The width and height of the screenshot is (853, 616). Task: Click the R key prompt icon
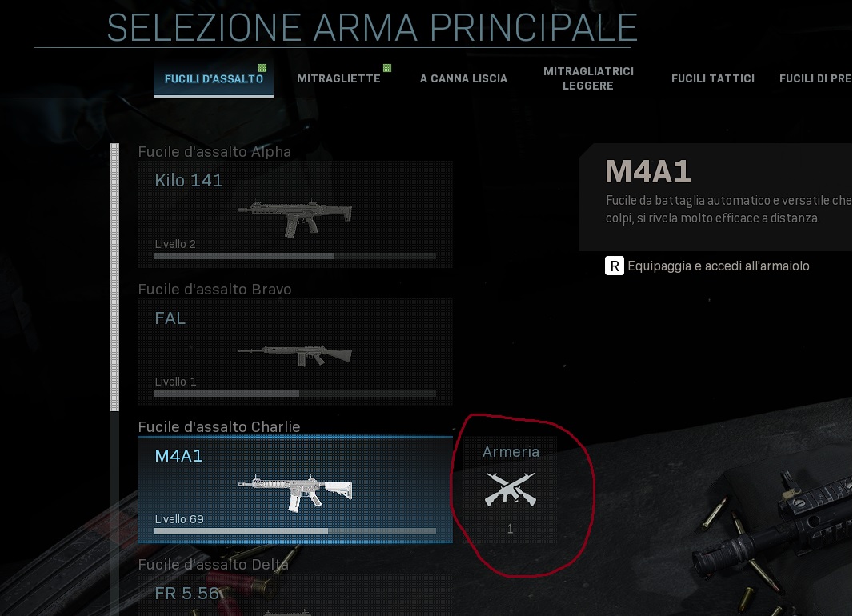[615, 266]
